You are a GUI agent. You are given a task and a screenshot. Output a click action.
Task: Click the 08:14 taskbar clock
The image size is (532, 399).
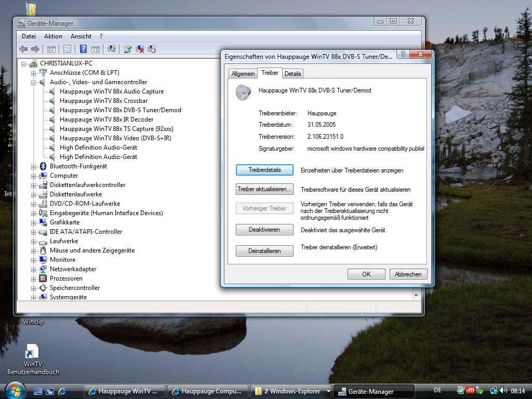tap(518, 391)
